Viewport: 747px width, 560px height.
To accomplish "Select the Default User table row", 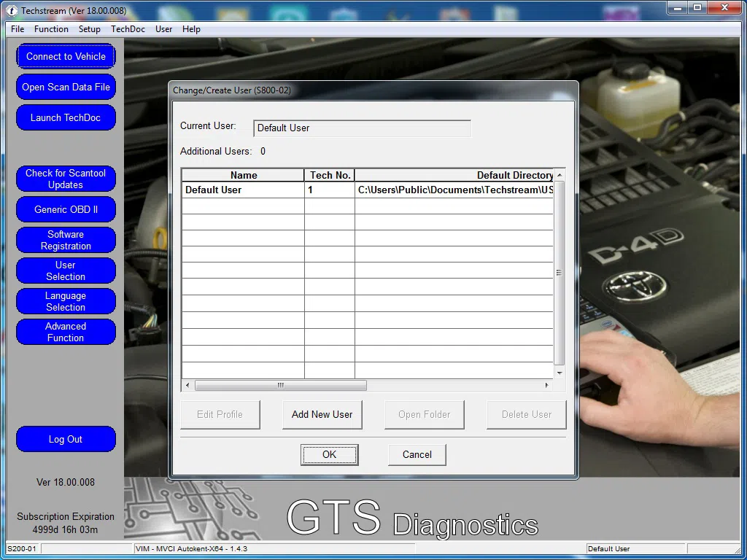I will (x=242, y=190).
